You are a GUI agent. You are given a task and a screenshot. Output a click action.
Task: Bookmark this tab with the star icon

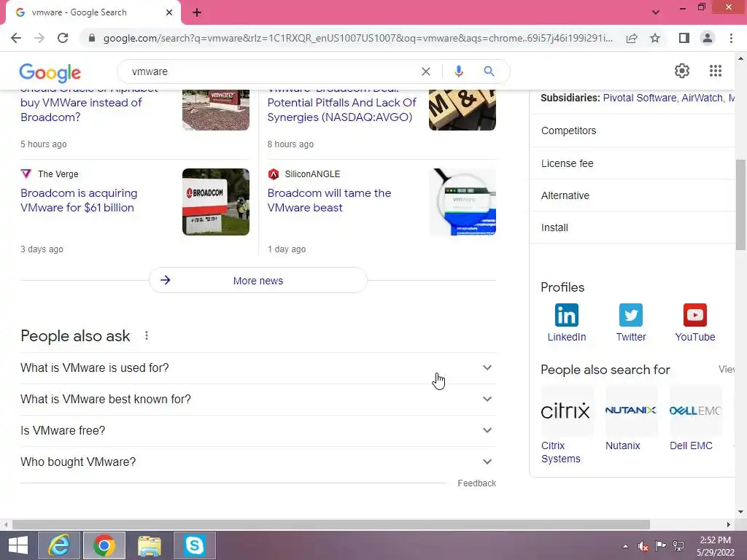tap(655, 38)
